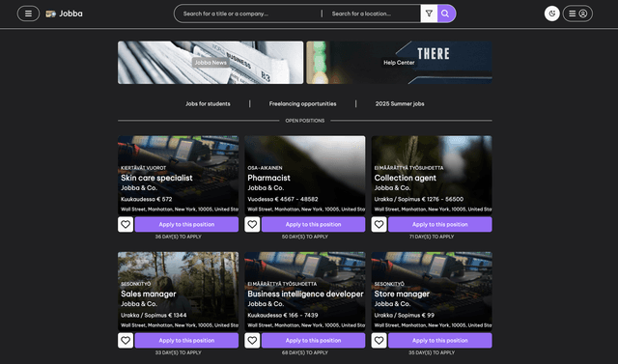
Task: Favorite the Store manager job heart
Action: point(379,341)
